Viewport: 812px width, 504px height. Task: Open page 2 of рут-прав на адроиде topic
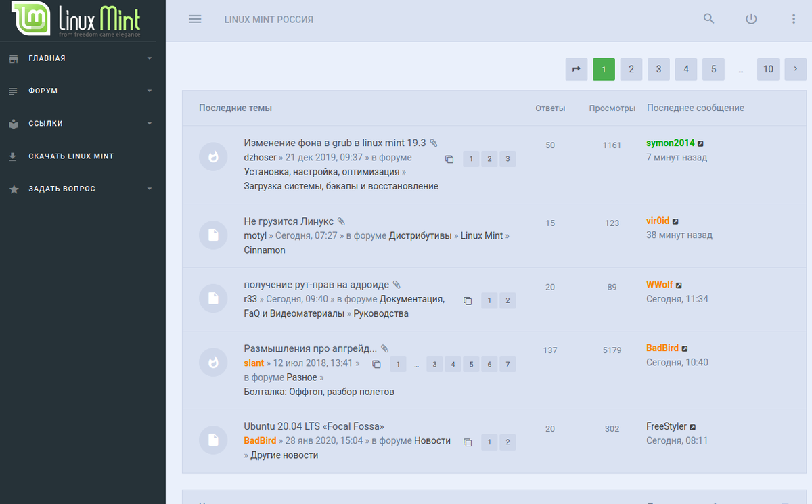click(x=507, y=300)
